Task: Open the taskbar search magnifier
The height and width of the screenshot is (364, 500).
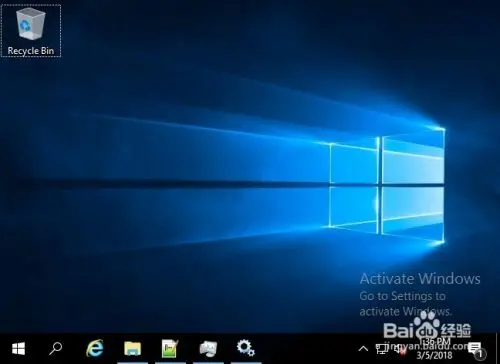Action: pyautogui.click(x=55, y=349)
